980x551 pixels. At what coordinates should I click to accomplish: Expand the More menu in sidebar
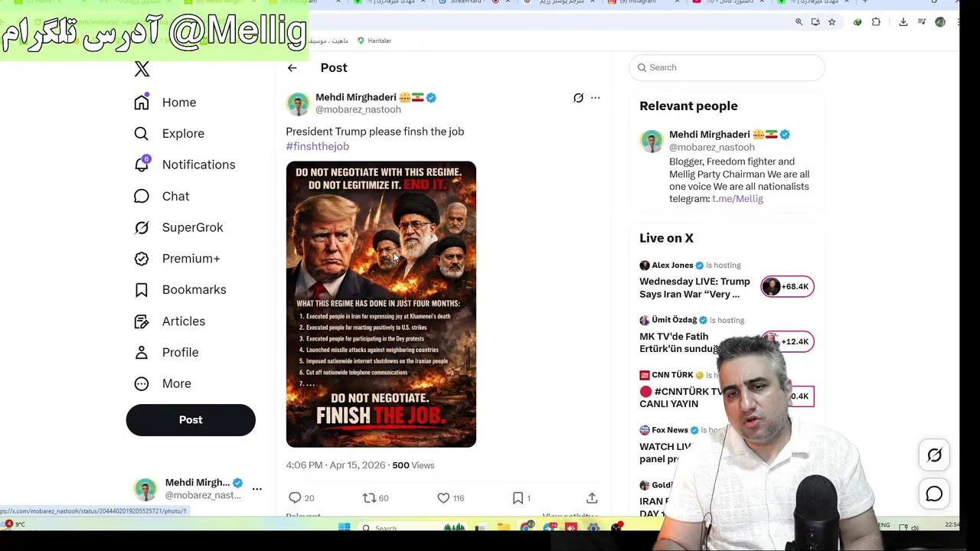pos(163,383)
